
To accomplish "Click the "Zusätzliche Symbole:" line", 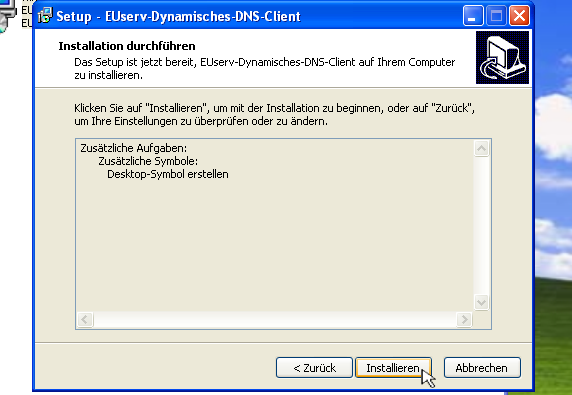I will coord(148,161).
